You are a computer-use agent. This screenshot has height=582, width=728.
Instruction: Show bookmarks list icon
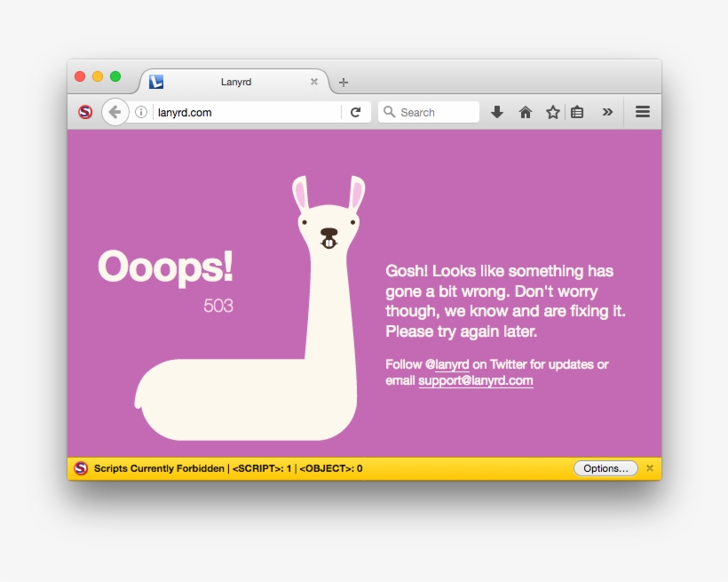pos(577,112)
